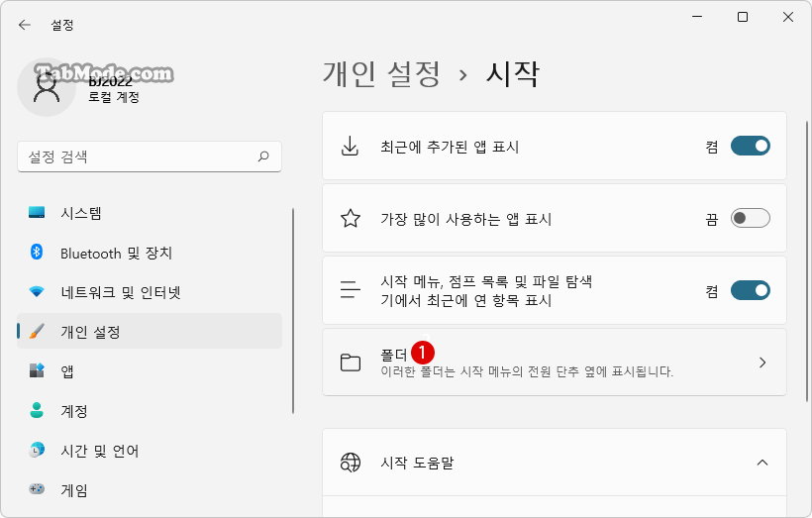Click the search magnifier icon
The height and width of the screenshot is (518, 812).
(263, 155)
